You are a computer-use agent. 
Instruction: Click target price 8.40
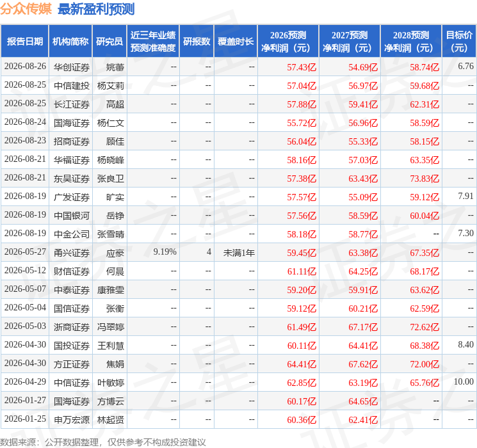(x=465, y=344)
